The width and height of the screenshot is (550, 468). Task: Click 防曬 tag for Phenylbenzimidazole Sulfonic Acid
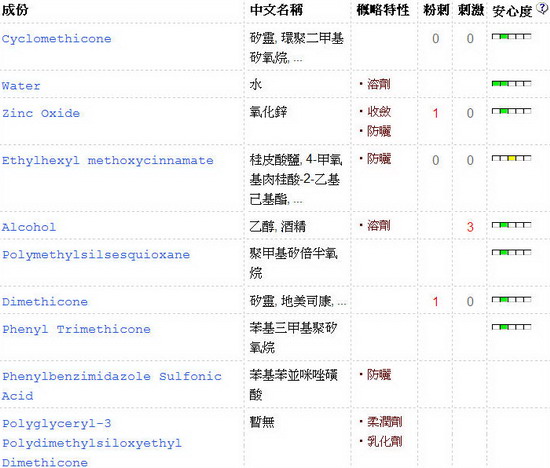[x=379, y=374]
